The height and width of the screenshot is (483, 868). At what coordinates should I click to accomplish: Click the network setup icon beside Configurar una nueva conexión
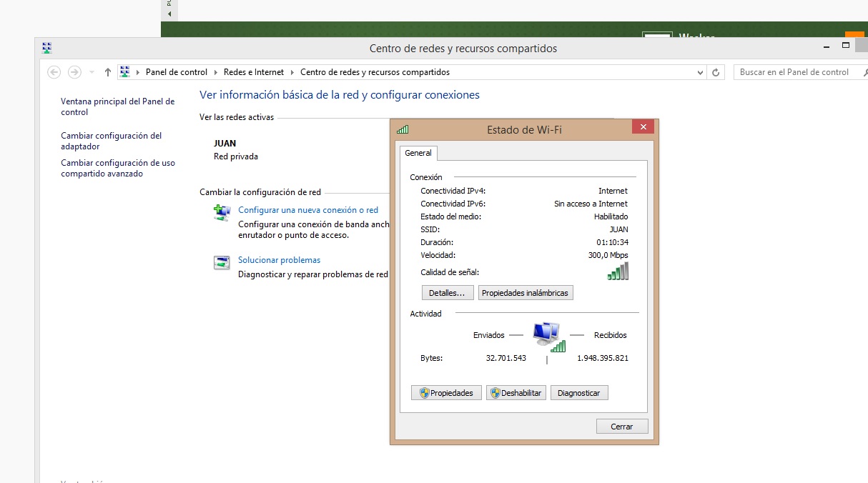coord(222,213)
